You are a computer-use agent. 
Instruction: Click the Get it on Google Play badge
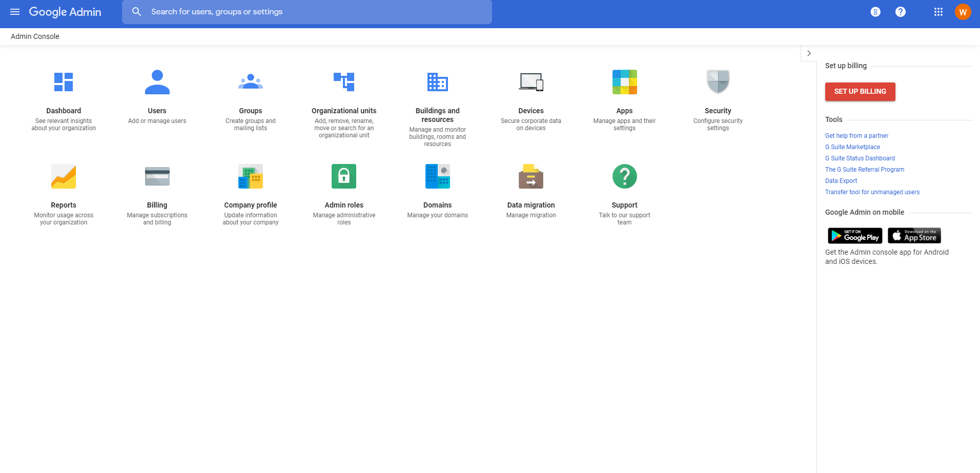coord(855,236)
